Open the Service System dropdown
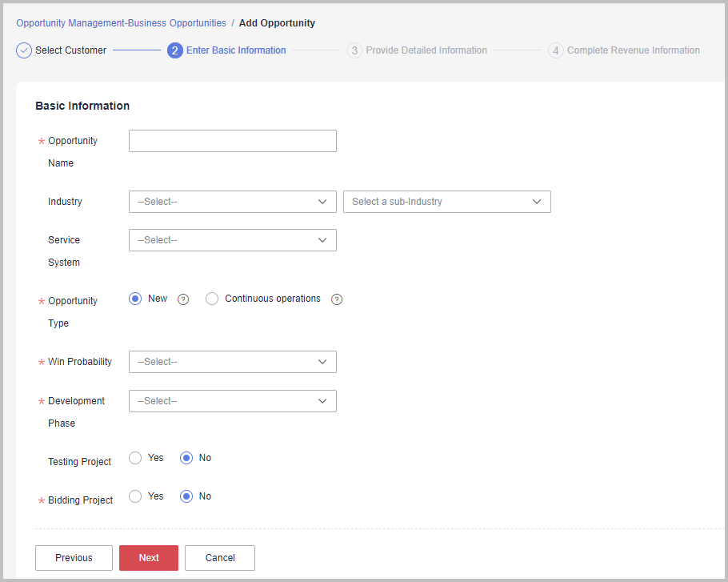The height and width of the screenshot is (582, 728). click(232, 240)
